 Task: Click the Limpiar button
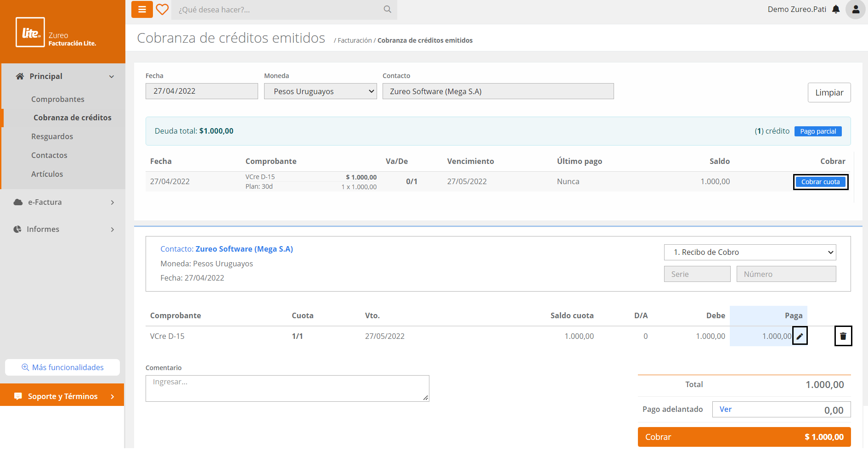(829, 92)
